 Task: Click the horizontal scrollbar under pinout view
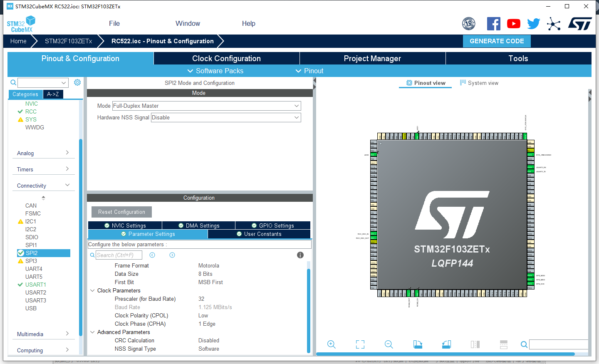coord(446,354)
